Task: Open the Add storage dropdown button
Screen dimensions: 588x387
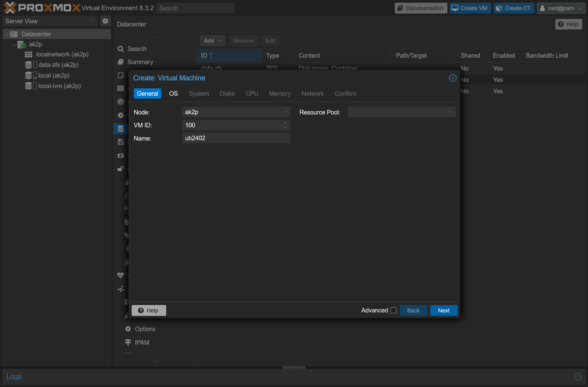Action: pyautogui.click(x=212, y=41)
